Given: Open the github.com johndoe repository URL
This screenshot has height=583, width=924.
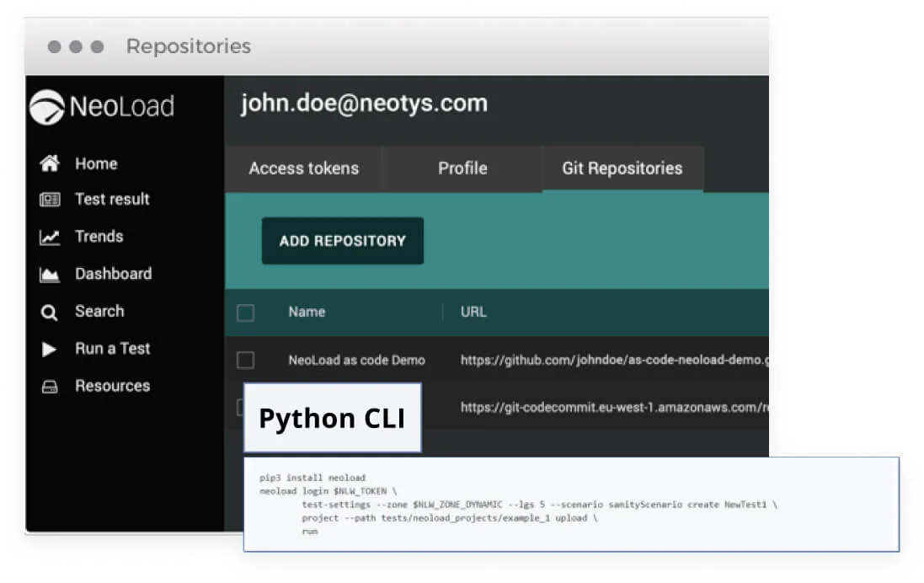Looking at the screenshot, I should [x=613, y=361].
